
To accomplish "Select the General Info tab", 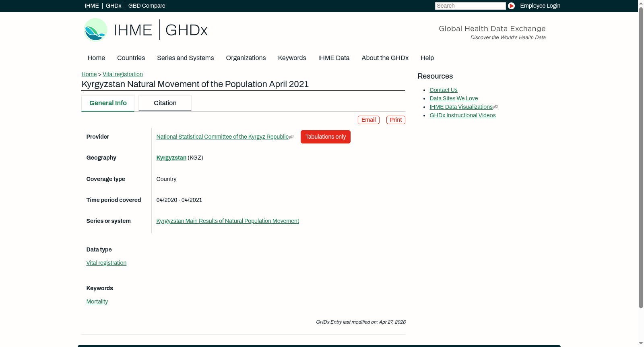I will pyautogui.click(x=108, y=103).
